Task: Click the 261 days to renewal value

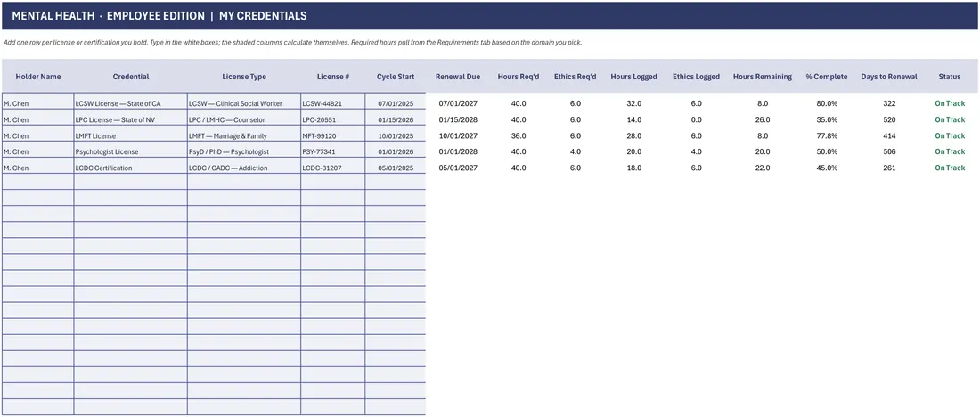Action: coord(889,168)
